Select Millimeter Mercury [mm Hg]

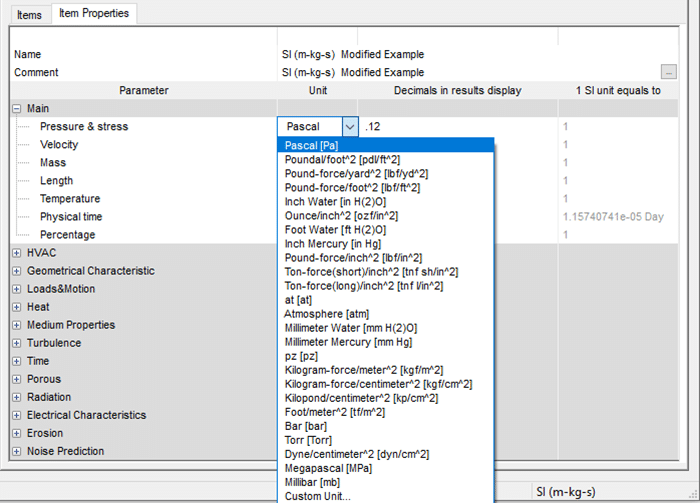[386, 342]
